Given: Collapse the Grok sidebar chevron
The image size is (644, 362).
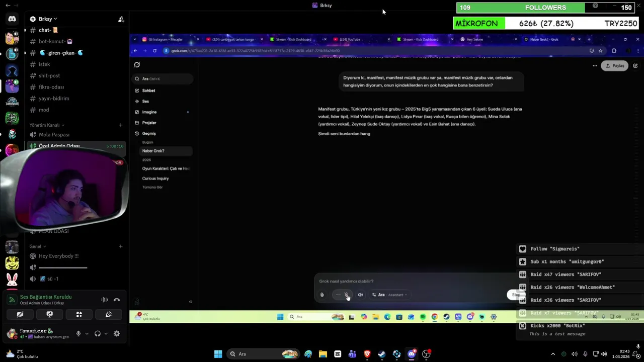Looking at the screenshot, I should [x=190, y=301].
